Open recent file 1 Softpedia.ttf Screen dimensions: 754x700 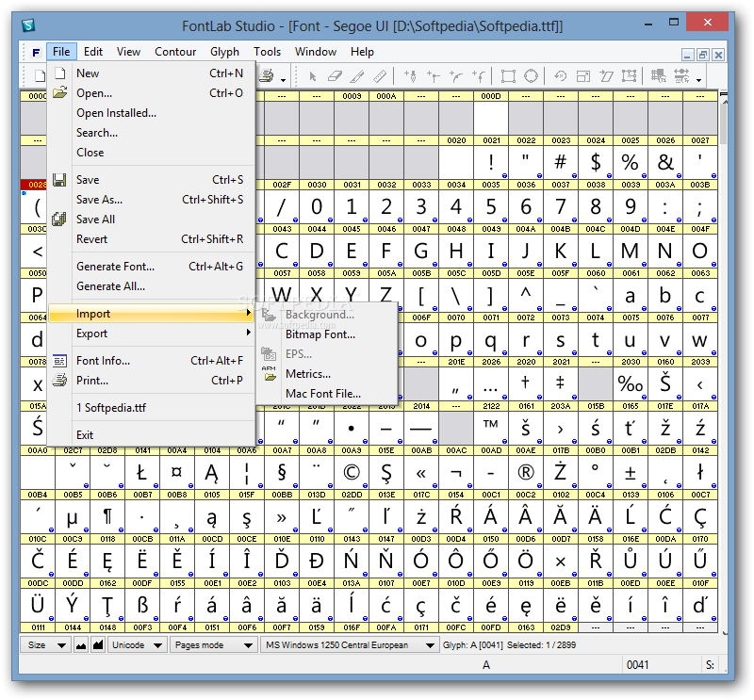151,408
